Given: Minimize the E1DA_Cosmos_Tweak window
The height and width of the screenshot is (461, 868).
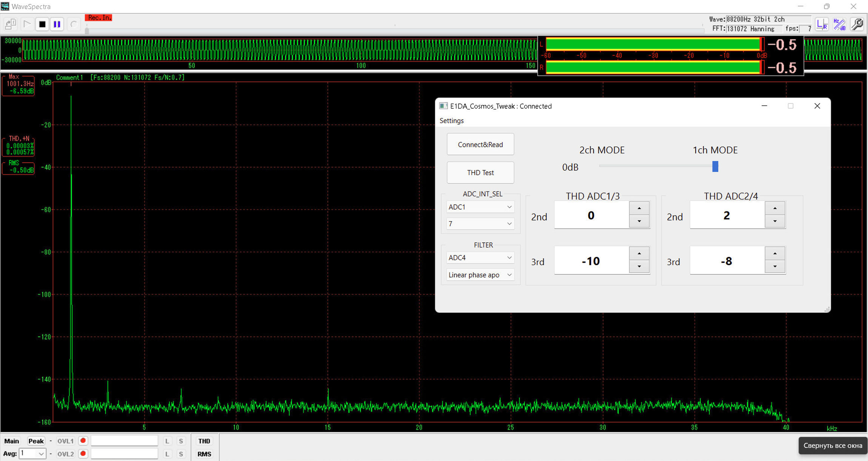Looking at the screenshot, I should pyautogui.click(x=764, y=106).
